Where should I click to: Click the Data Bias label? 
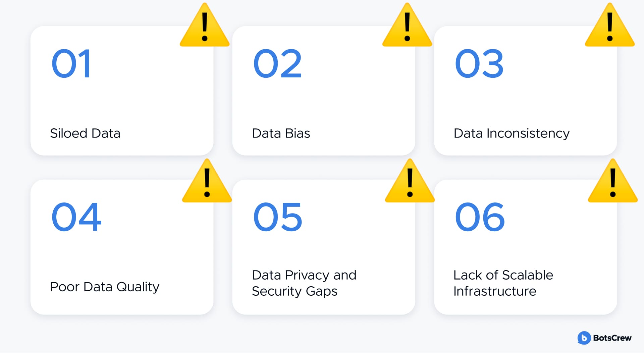pyautogui.click(x=281, y=133)
